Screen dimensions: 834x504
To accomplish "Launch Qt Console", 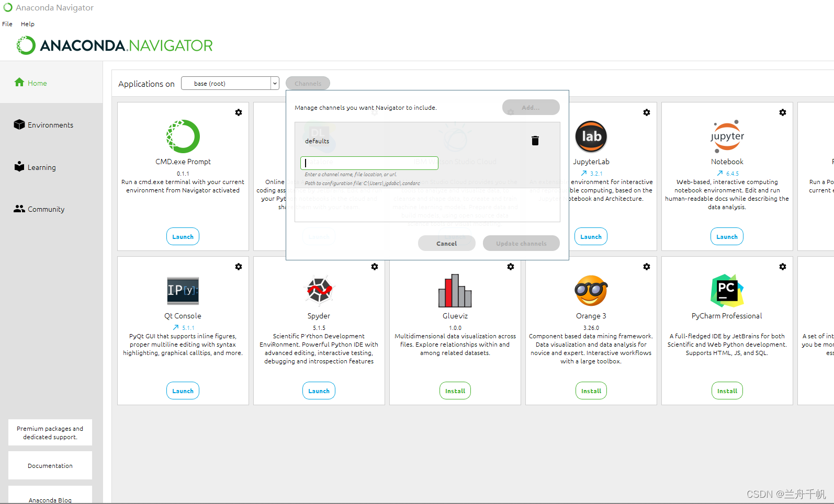I will click(x=183, y=391).
